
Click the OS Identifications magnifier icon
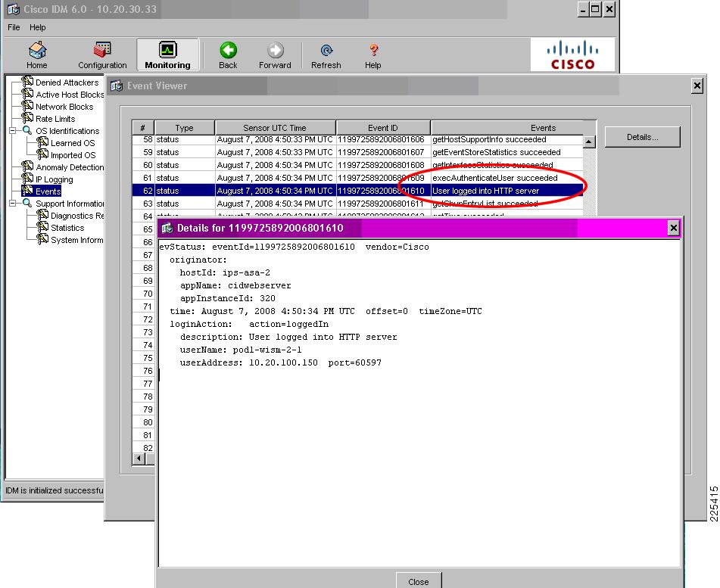[x=27, y=130]
